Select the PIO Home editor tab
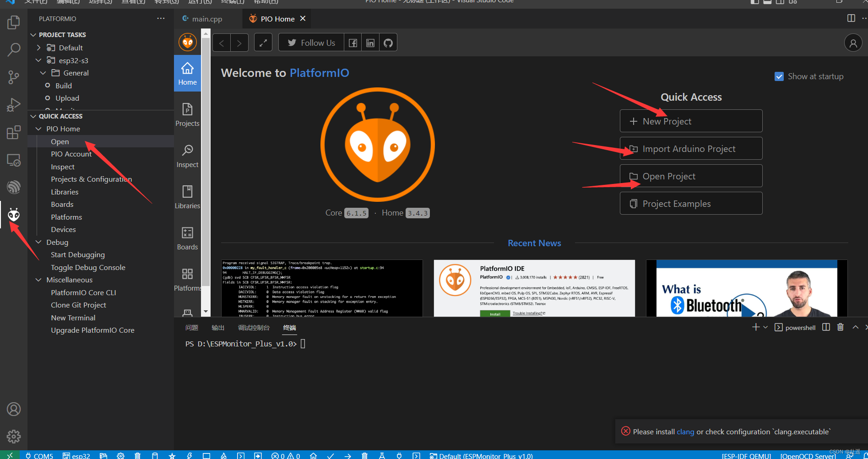This screenshot has height=459, width=868. tap(277, 19)
